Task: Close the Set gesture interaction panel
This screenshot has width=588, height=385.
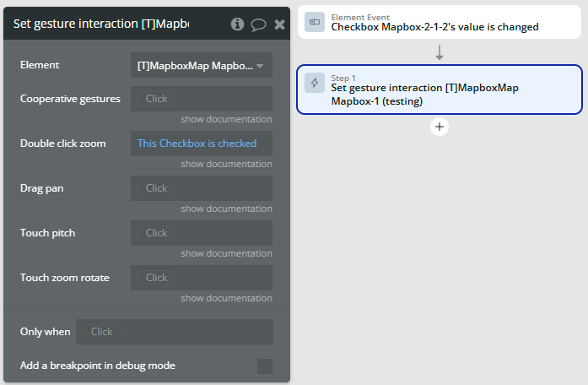Action: 279,24
